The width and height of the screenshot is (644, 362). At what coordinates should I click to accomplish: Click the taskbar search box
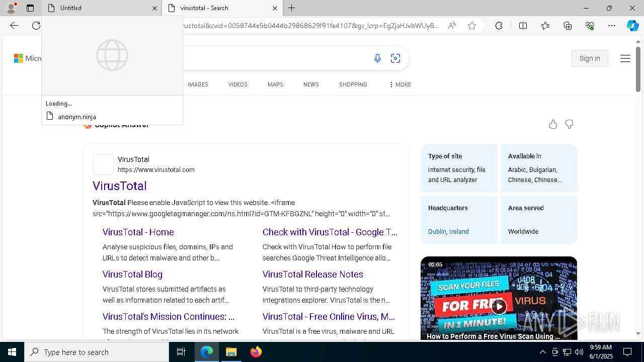(x=97, y=352)
